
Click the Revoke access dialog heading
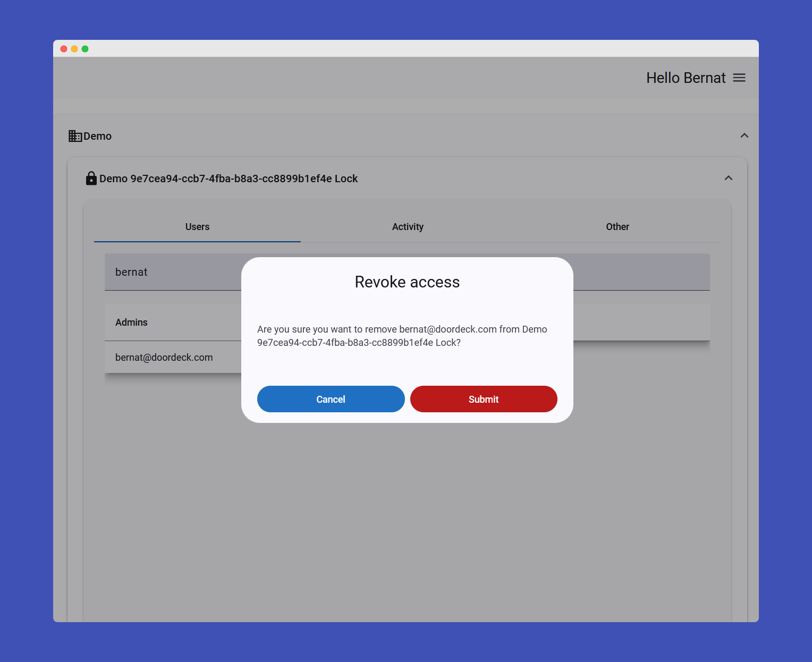click(x=407, y=282)
